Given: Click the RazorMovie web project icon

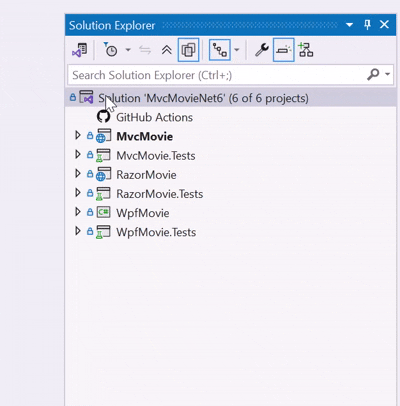Looking at the screenshot, I should click(103, 174).
